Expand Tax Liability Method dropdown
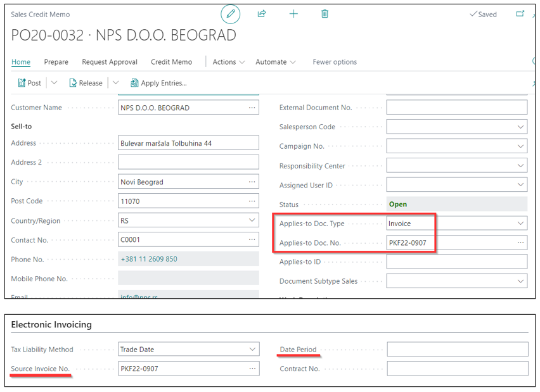 [252, 350]
